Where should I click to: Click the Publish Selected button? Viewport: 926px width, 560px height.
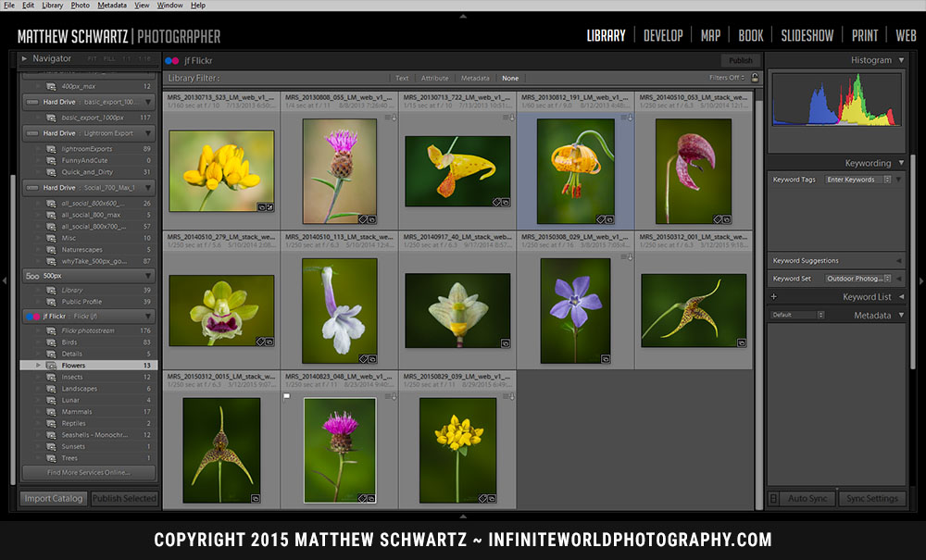pyautogui.click(x=124, y=498)
